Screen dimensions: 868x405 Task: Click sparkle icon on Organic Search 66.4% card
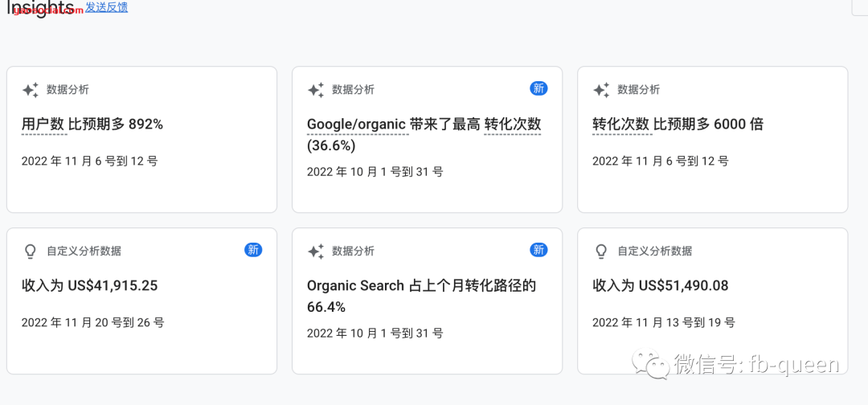point(316,252)
